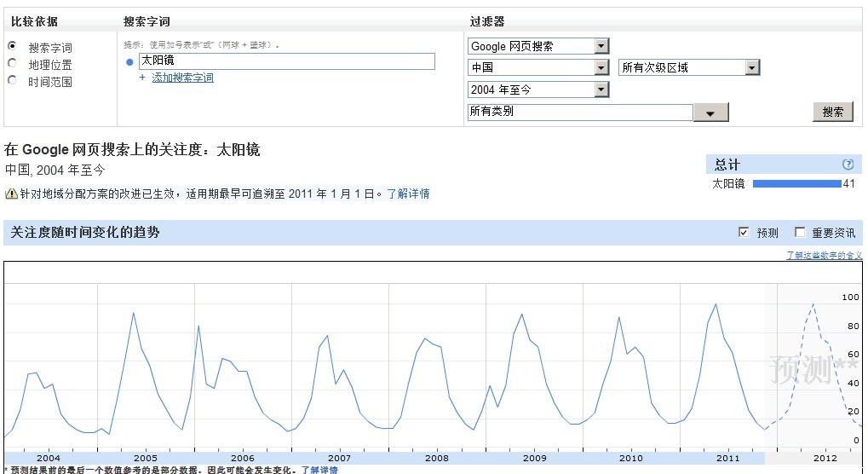Click the 2009 label on the timeline
This screenshot has height=474, width=868.
tap(535, 458)
